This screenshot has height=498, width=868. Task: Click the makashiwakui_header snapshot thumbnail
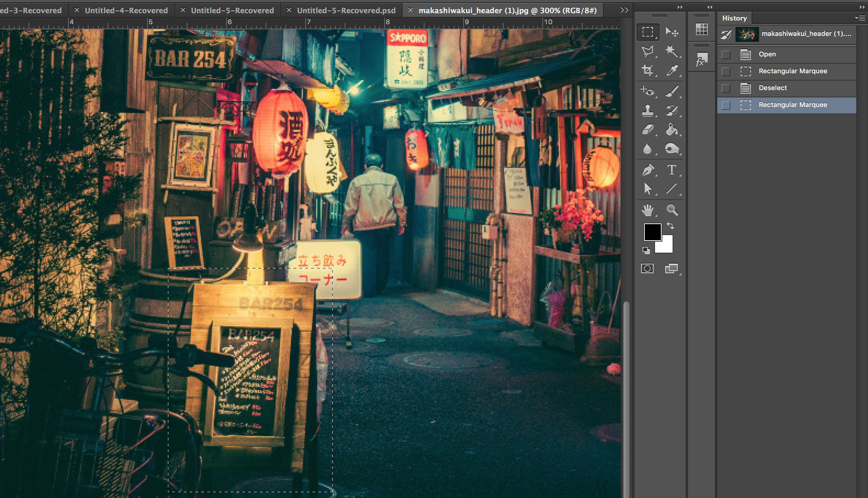(x=747, y=34)
